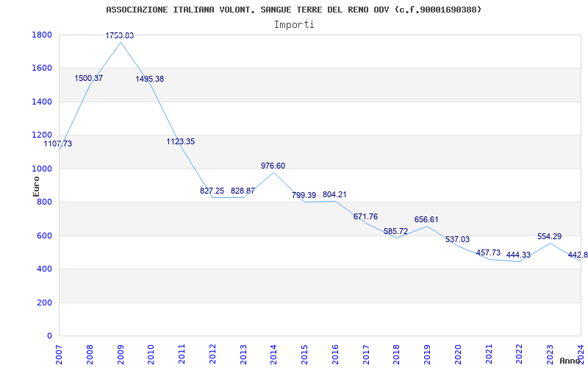This screenshot has height=368, width=588.
Task: Click the data label 585.72
Action: coord(395,231)
